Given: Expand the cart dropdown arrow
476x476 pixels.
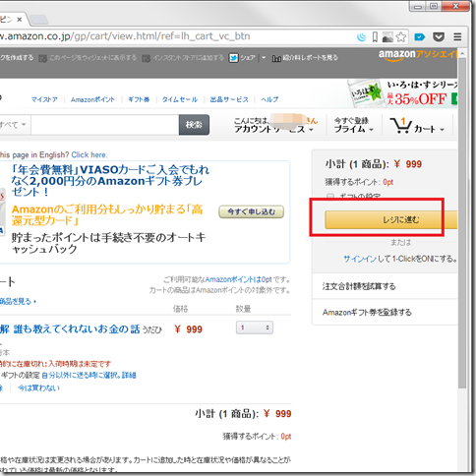Looking at the screenshot, I should click(442, 130).
